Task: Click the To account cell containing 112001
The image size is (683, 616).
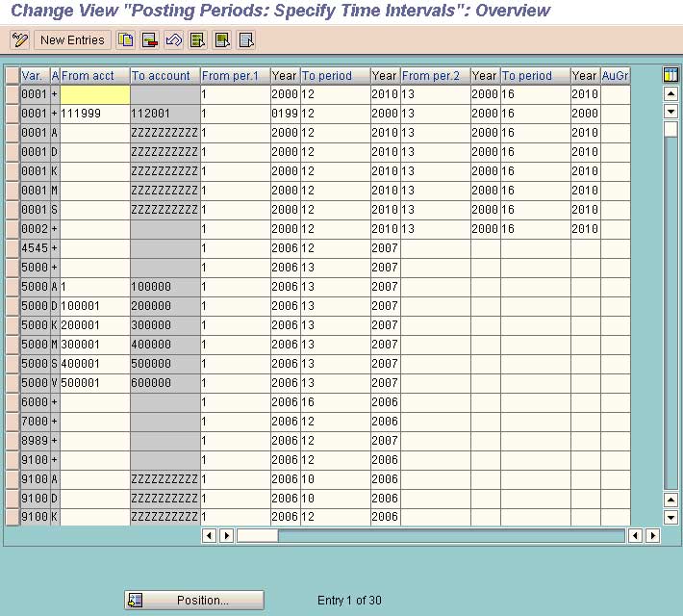Action: tap(165, 114)
